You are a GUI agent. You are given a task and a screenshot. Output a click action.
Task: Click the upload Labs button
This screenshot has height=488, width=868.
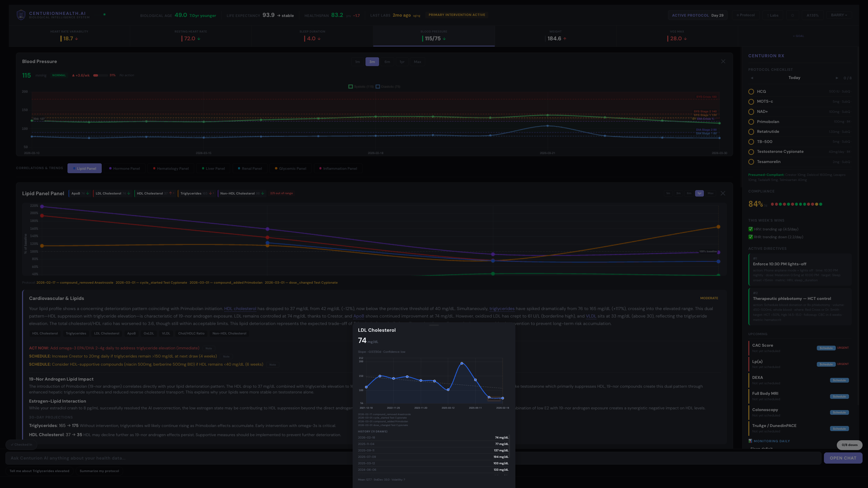click(773, 15)
